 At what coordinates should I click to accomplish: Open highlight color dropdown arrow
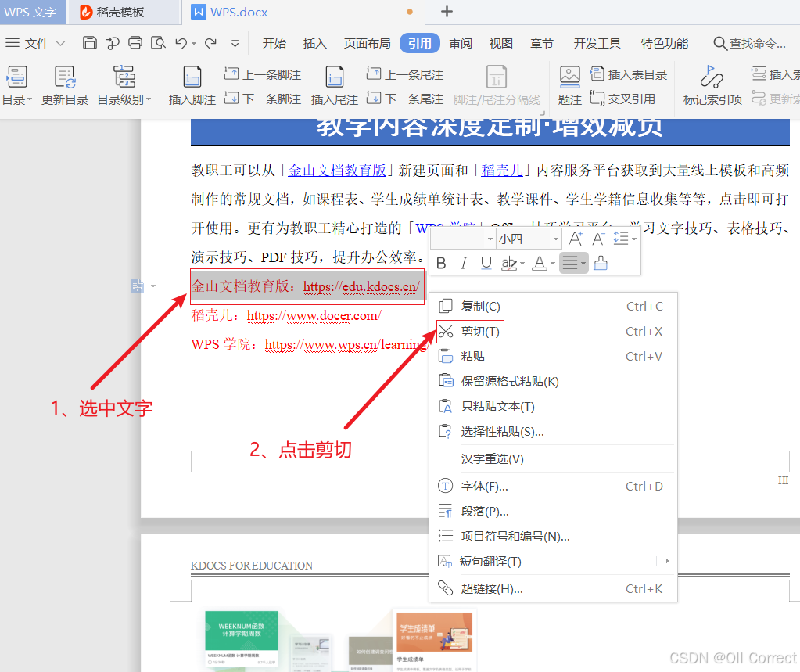click(x=522, y=264)
